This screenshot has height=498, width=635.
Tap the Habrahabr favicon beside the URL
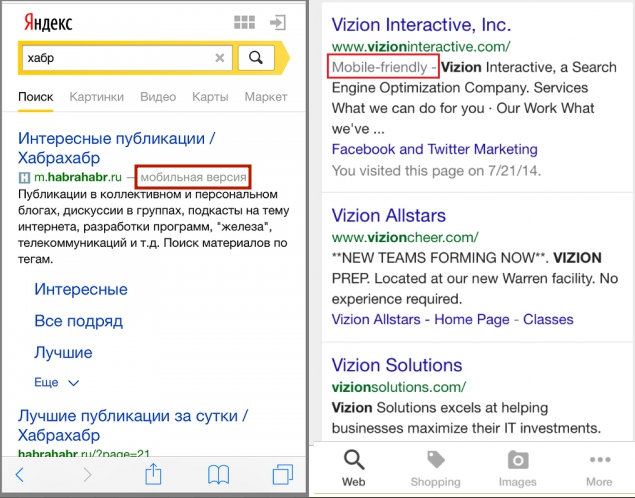24,177
